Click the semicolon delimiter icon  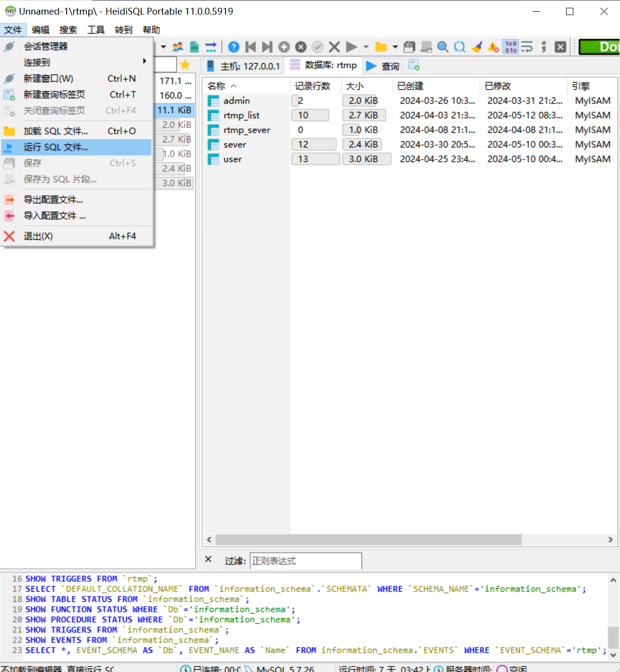point(544,47)
